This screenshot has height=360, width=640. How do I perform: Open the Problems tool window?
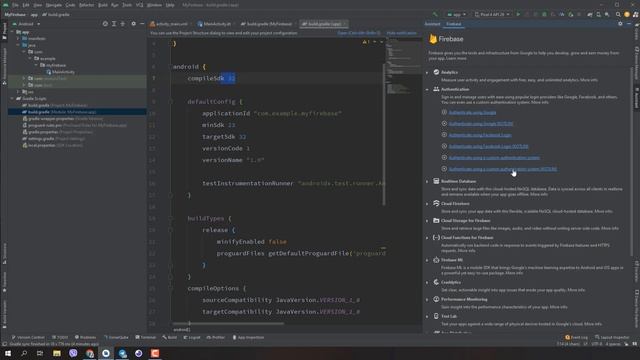click(85, 338)
